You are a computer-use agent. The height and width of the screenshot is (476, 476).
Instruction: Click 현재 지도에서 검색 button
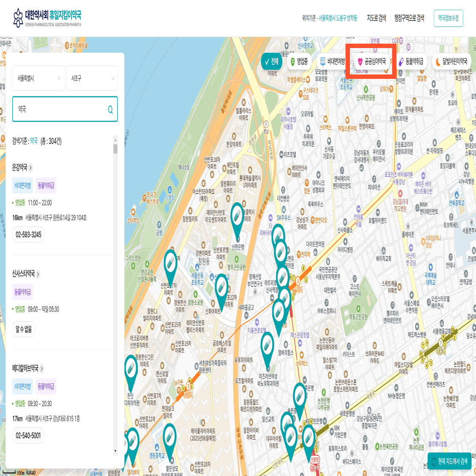point(450,461)
